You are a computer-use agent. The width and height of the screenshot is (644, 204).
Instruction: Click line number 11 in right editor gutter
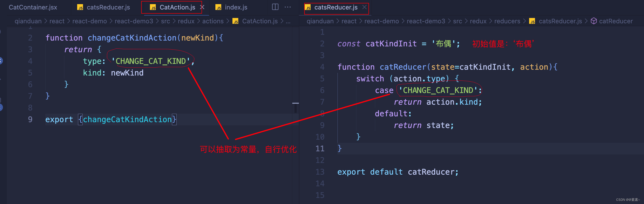click(320, 148)
